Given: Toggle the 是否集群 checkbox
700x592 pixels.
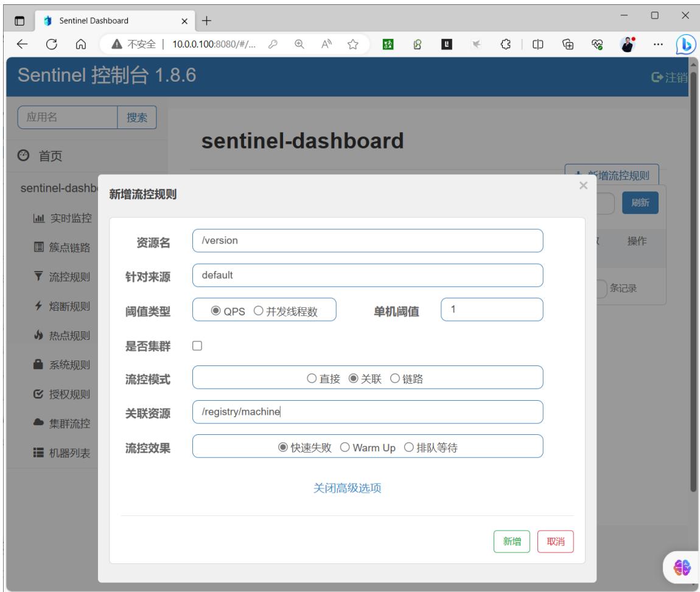Looking at the screenshot, I should tap(197, 346).
